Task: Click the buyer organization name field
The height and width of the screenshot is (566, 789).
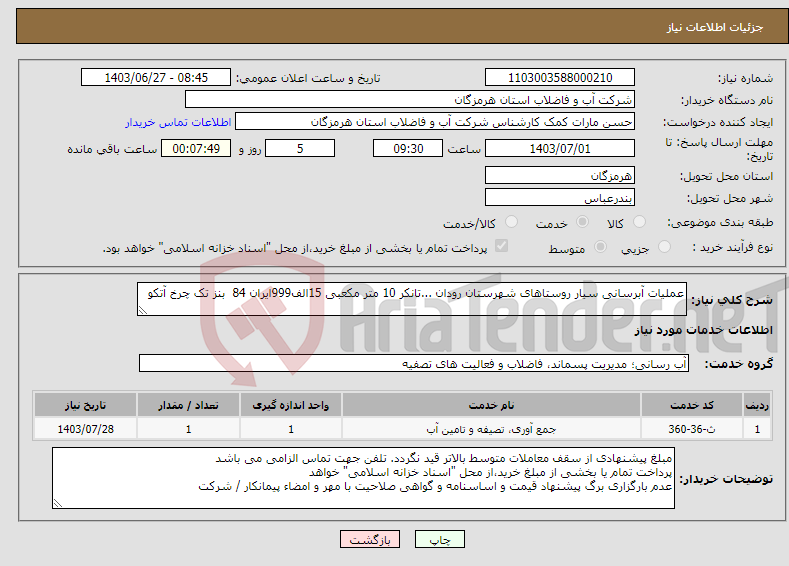Action: 410,100
